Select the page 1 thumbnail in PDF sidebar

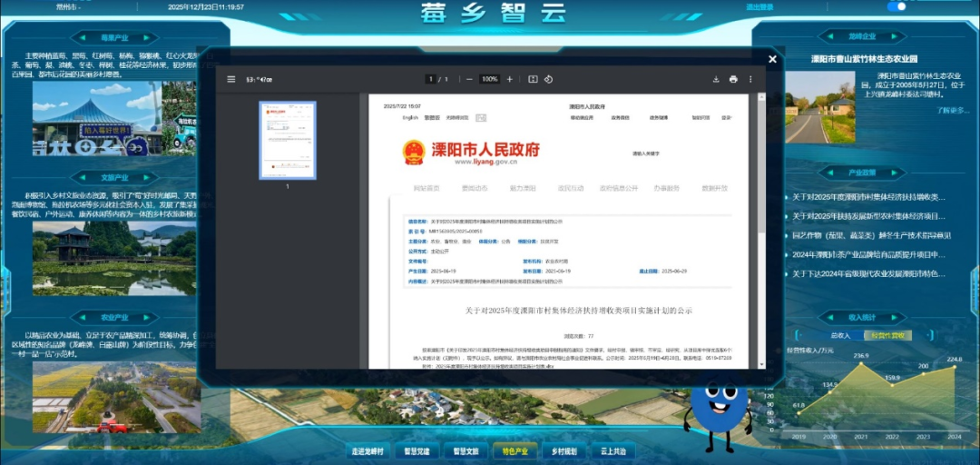[x=288, y=140]
